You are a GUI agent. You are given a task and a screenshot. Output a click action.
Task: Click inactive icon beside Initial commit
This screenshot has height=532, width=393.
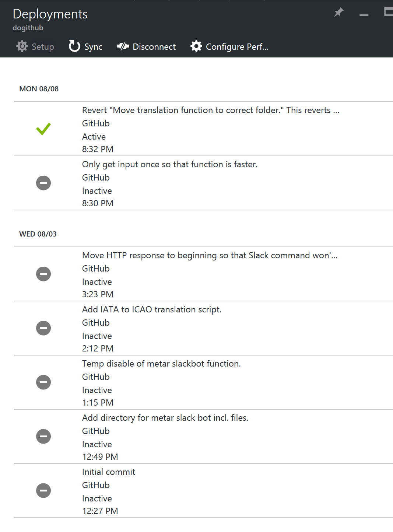pos(43,491)
